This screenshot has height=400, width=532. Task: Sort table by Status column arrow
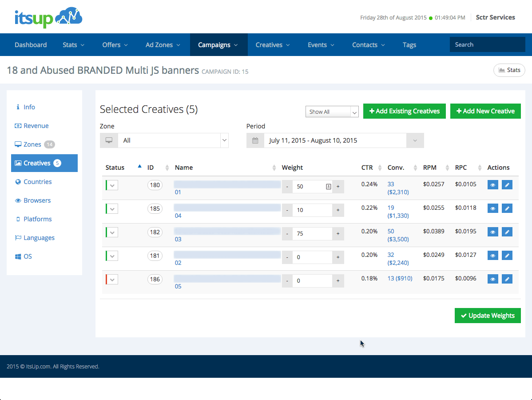coord(139,166)
